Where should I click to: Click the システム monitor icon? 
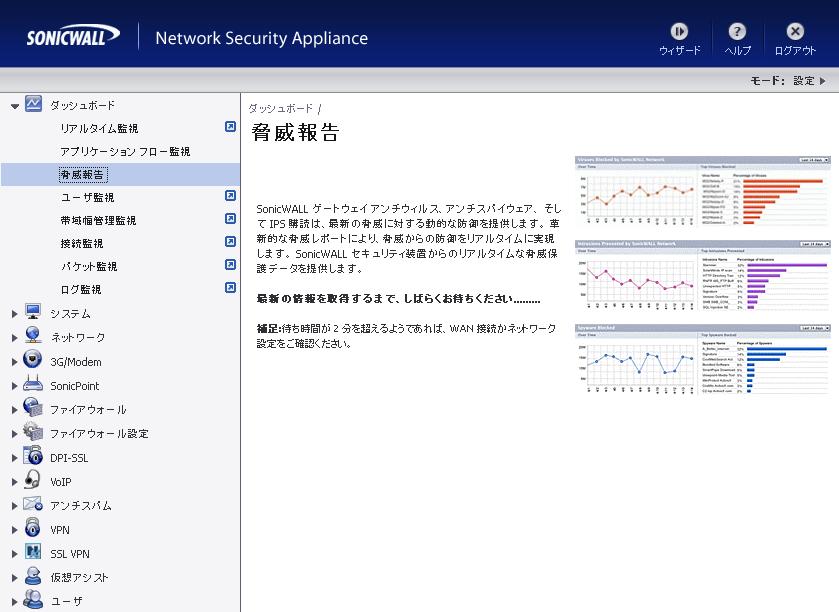click(x=33, y=311)
